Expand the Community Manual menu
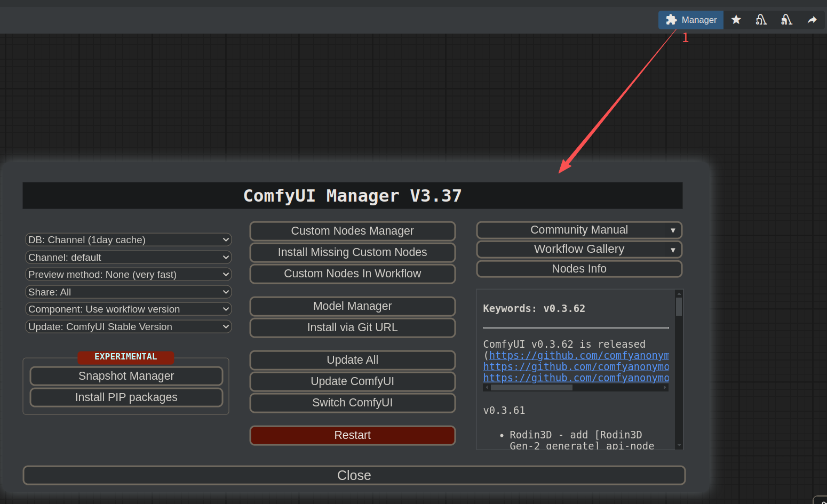827x504 pixels. click(579, 230)
